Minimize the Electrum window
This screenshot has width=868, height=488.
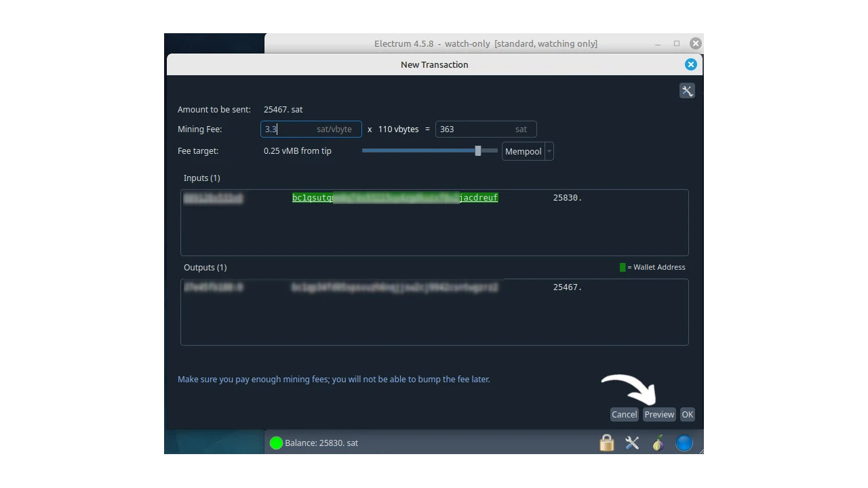tap(657, 43)
